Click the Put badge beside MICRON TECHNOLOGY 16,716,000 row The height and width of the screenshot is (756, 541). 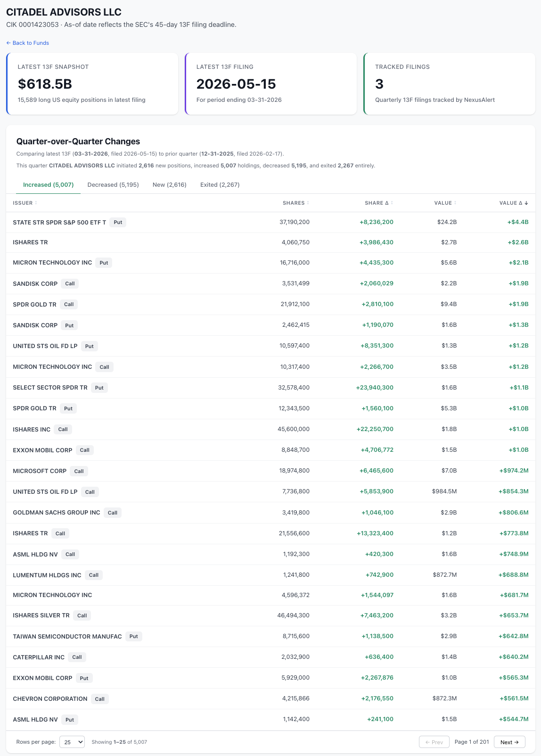pyautogui.click(x=104, y=263)
